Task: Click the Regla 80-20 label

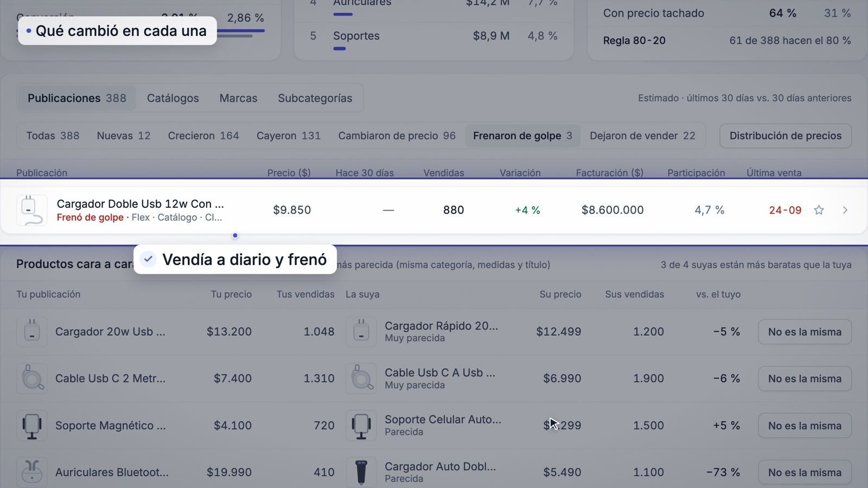Action: (634, 41)
